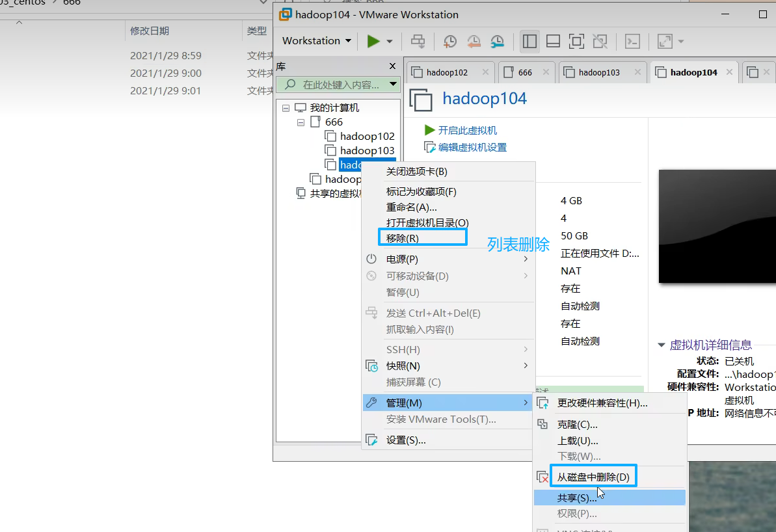The image size is (776, 532).
Task: Close the 666 tab
Action: [x=546, y=72]
